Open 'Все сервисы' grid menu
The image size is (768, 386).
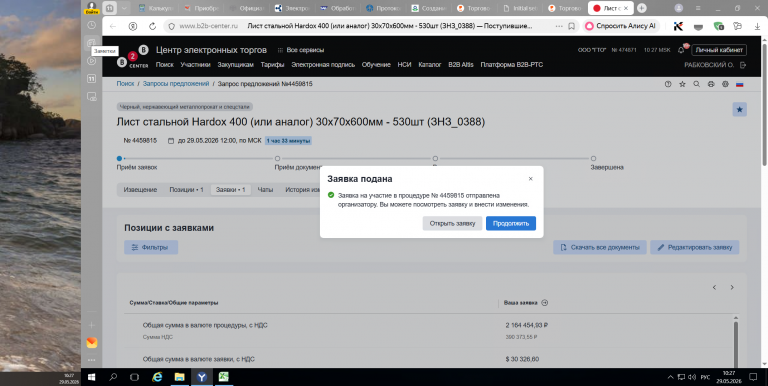301,50
